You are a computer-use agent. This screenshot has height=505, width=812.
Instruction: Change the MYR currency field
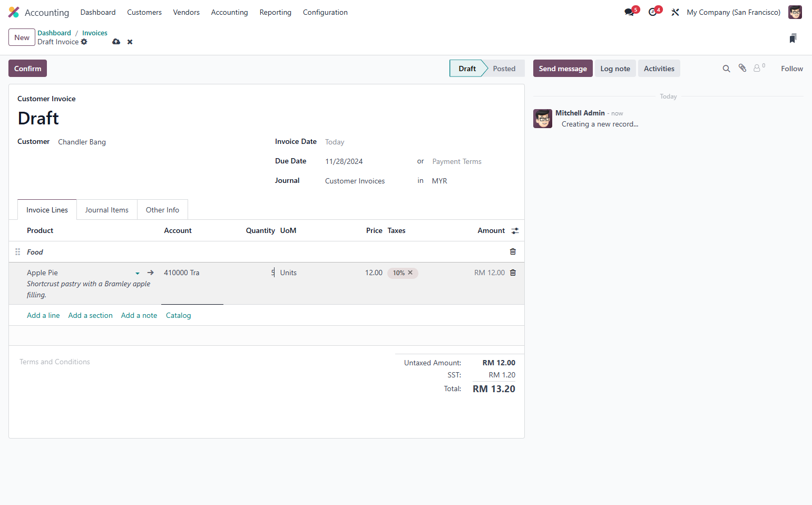click(439, 181)
